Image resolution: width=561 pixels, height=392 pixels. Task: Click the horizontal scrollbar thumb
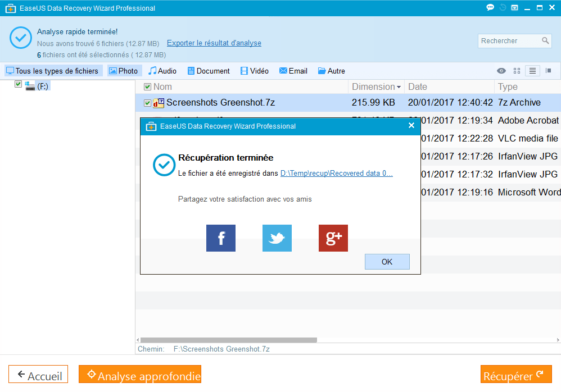tap(229, 340)
